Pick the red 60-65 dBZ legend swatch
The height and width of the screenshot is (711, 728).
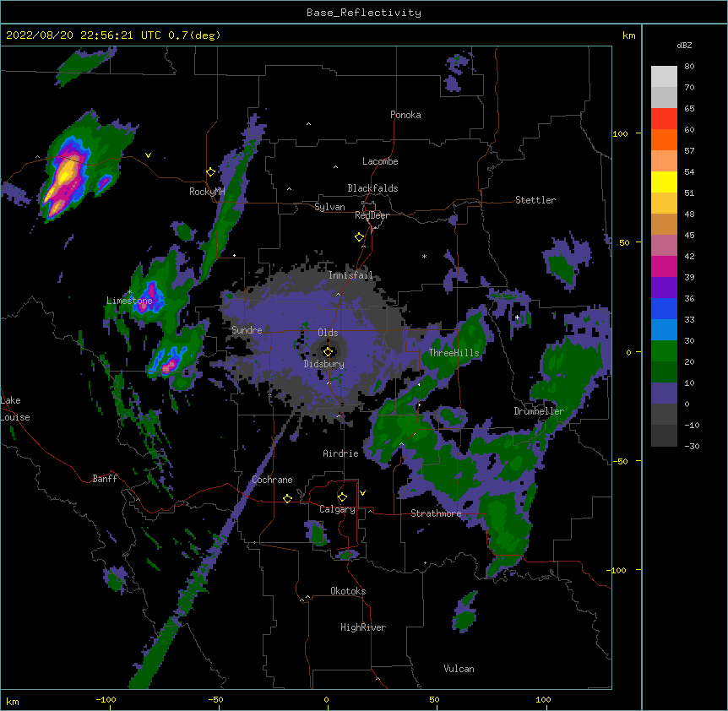664,119
